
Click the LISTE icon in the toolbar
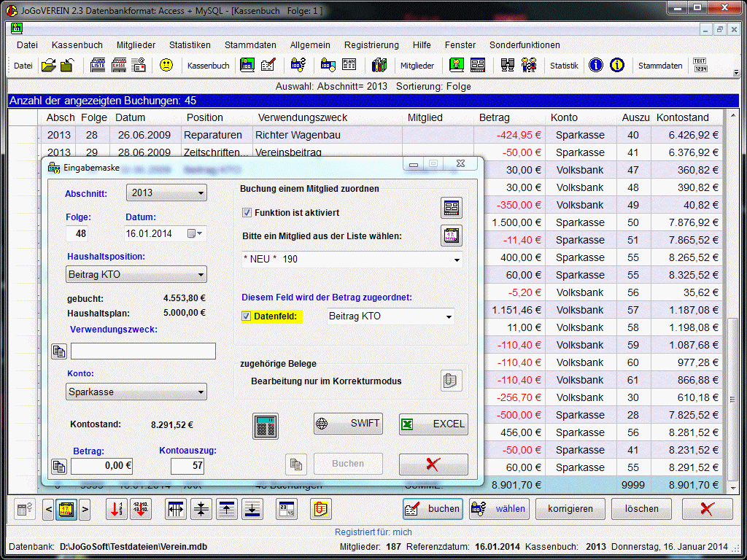point(98,65)
